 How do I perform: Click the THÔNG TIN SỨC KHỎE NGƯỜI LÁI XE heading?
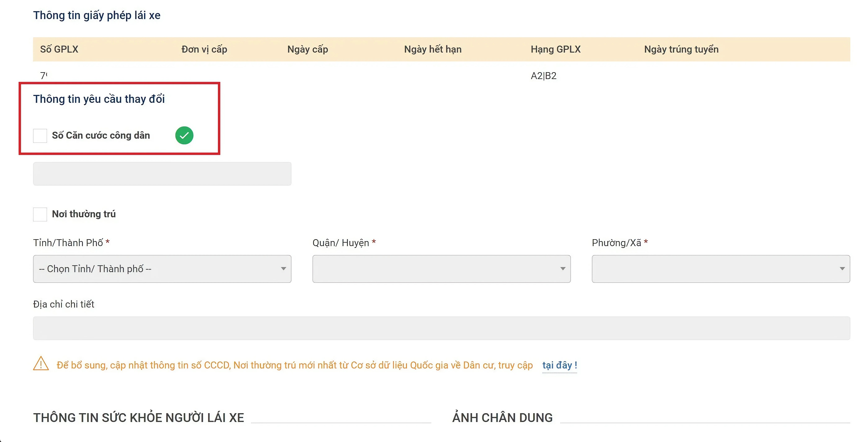(x=138, y=418)
